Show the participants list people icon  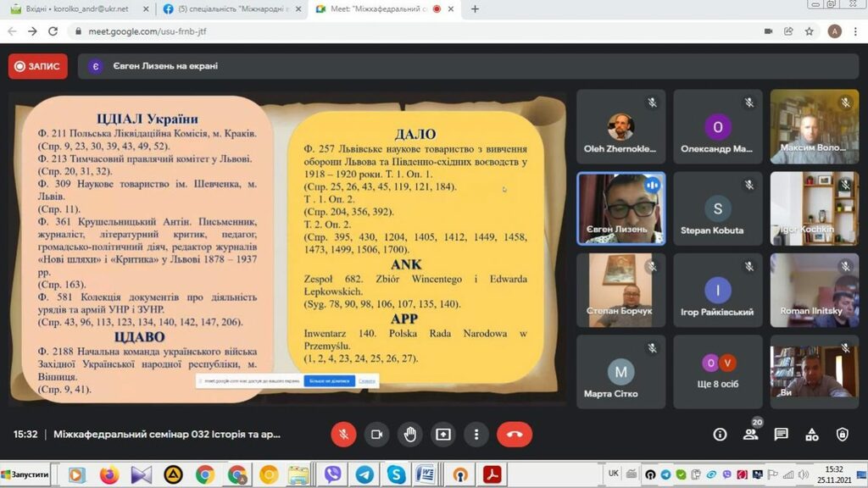click(x=750, y=435)
